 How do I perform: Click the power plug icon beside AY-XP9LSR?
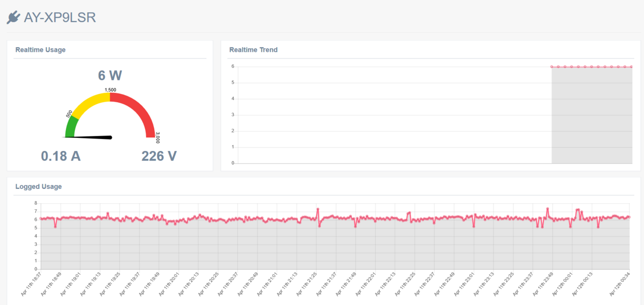click(13, 18)
